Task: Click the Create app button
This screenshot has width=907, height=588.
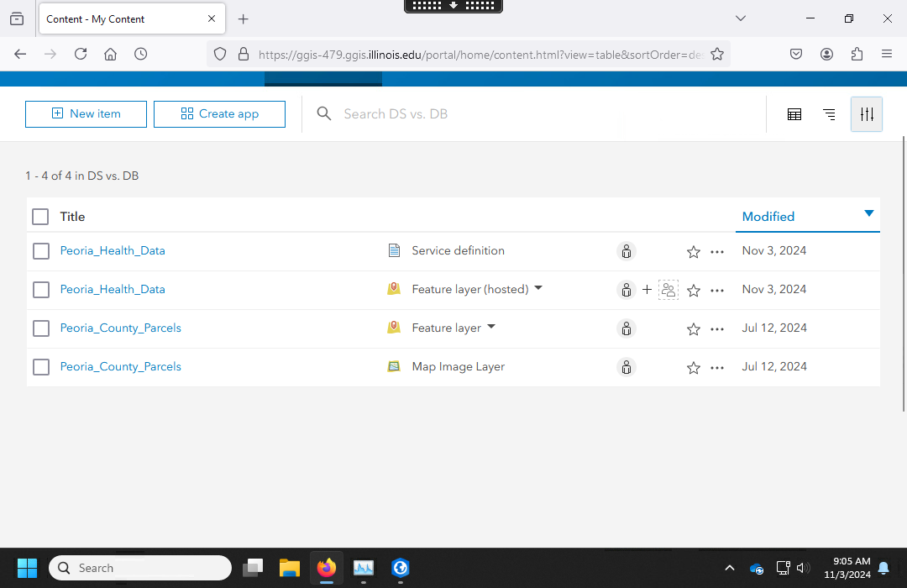Action: tap(219, 114)
